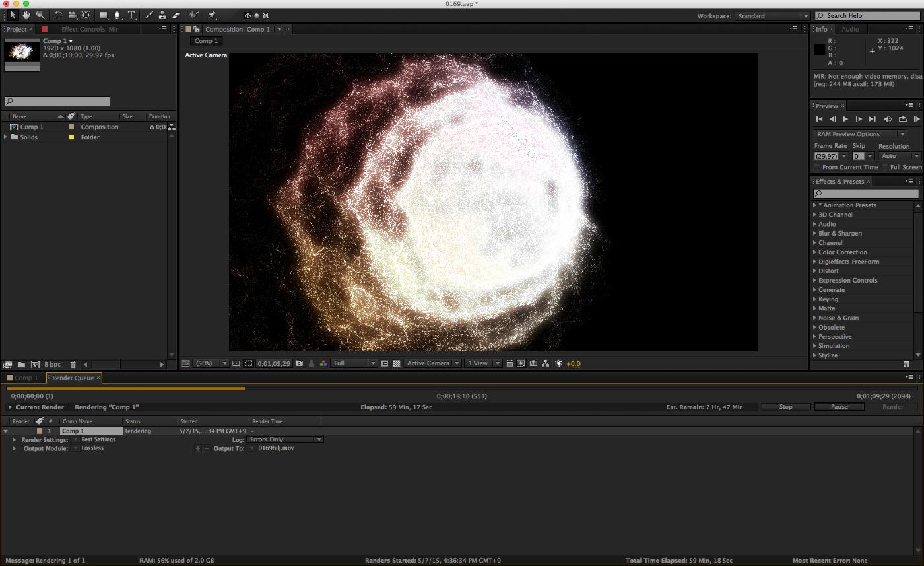Image resolution: width=924 pixels, height=566 pixels.
Task: Select the Roto Brush tool
Action: (x=193, y=15)
